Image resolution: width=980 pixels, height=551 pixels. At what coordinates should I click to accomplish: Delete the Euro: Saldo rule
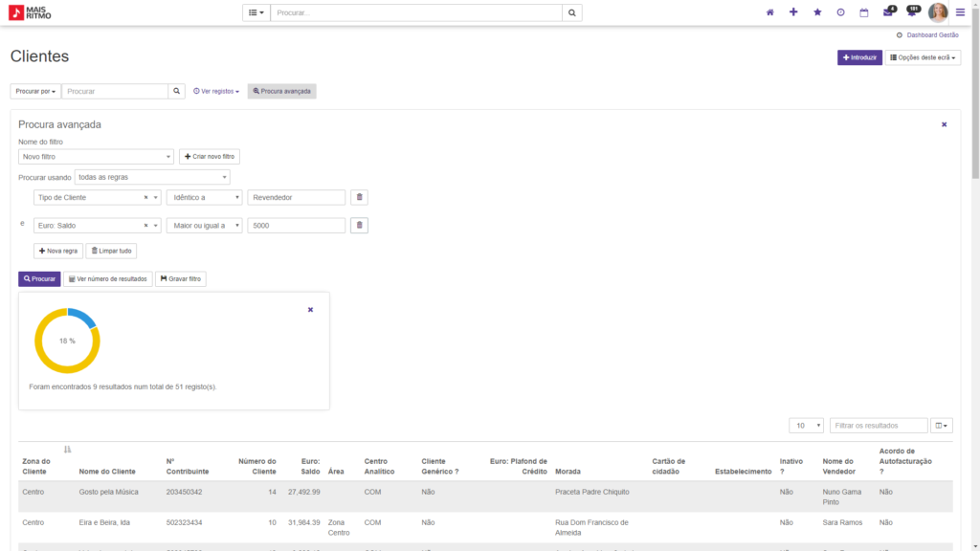click(359, 226)
